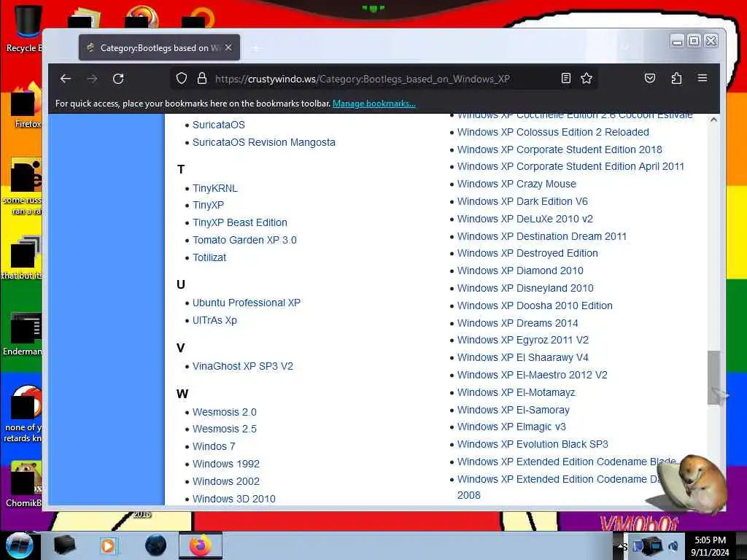This screenshot has width=747, height=560.
Task: Open the Ubuntu Professional XP link
Action: tap(247, 303)
